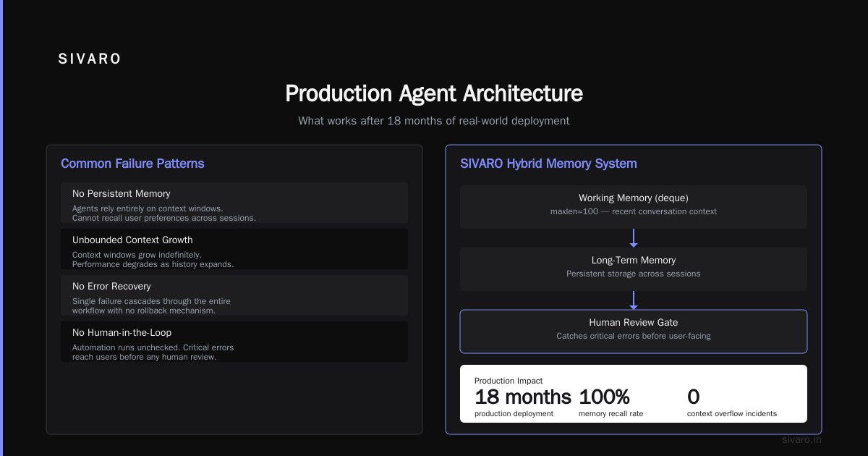Click the No Human-in-the-Loop card
This screenshot has height=456, width=868.
point(234,342)
